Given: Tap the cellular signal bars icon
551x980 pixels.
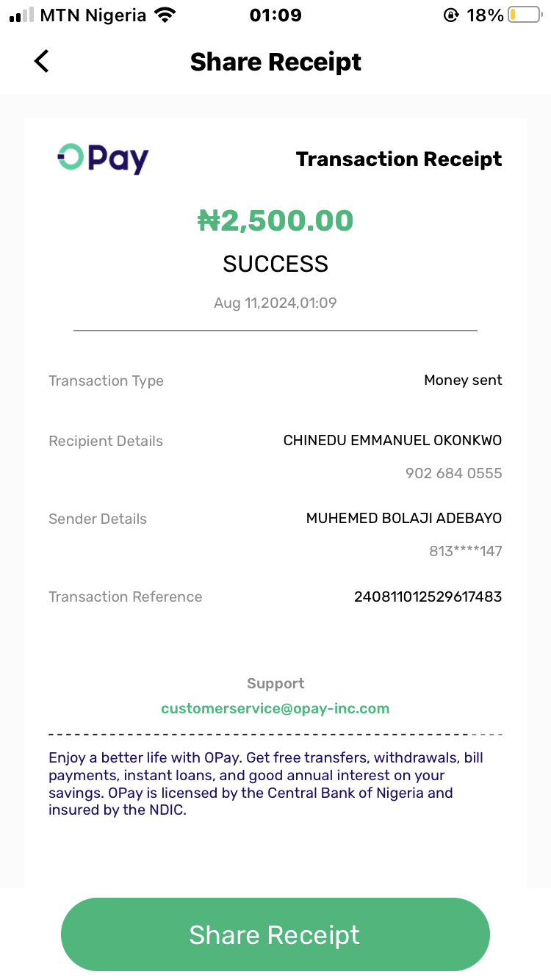Looking at the screenshot, I should (22, 15).
